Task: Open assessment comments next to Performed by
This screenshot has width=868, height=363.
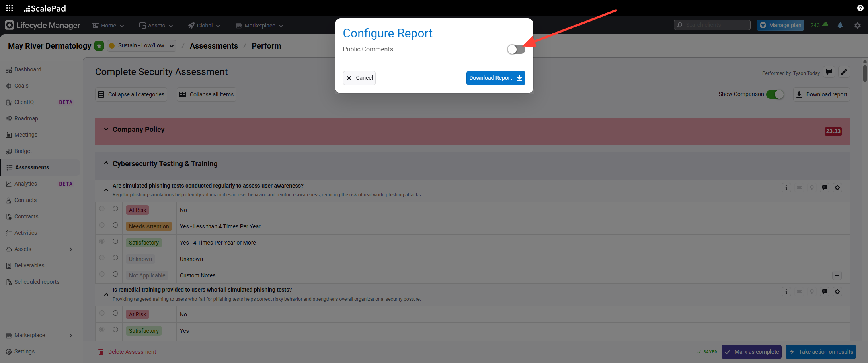Action: click(x=829, y=72)
